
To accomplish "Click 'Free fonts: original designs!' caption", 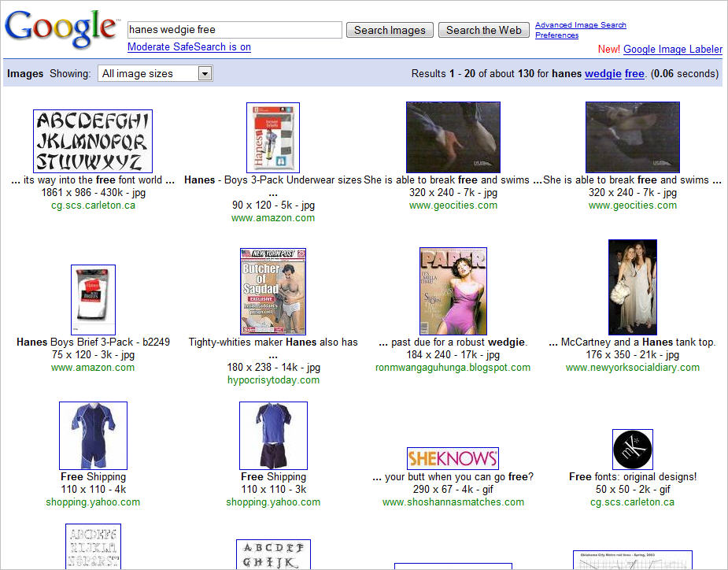I will 633,476.
